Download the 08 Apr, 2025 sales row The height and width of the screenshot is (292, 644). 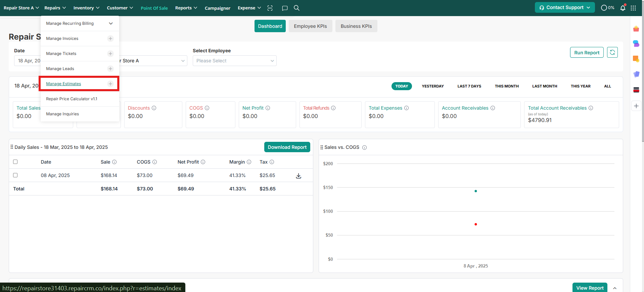[298, 176]
